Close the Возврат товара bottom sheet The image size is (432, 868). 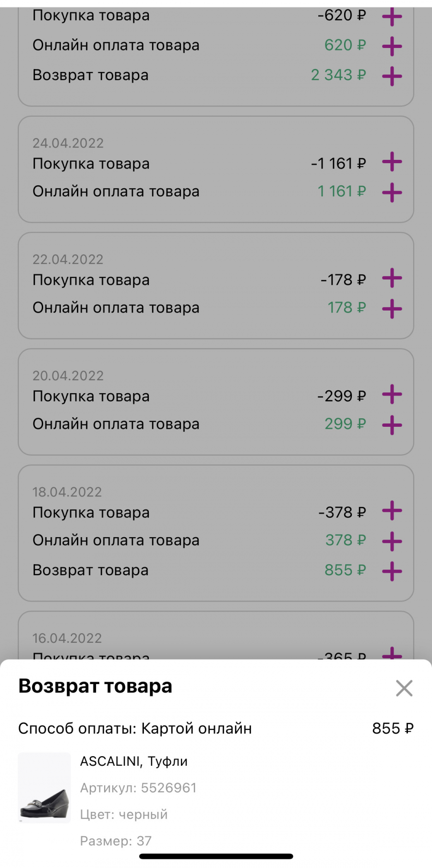click(404, 688)
